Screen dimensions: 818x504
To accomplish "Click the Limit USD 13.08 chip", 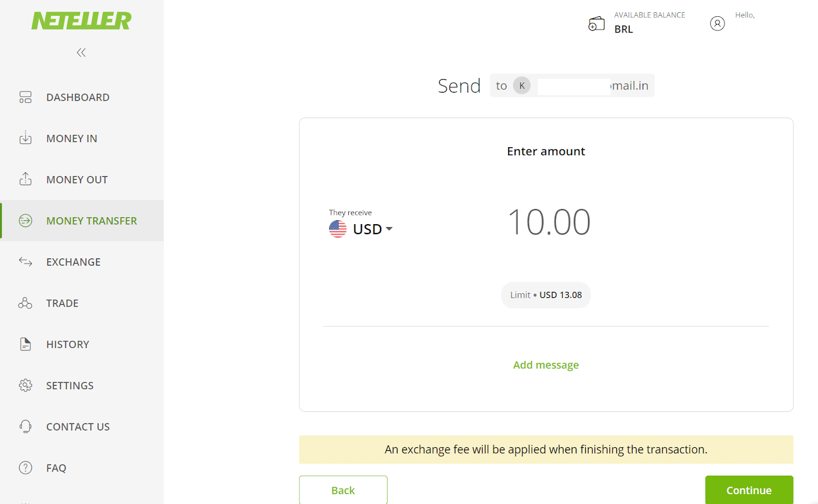I will (x=546, y=295).
